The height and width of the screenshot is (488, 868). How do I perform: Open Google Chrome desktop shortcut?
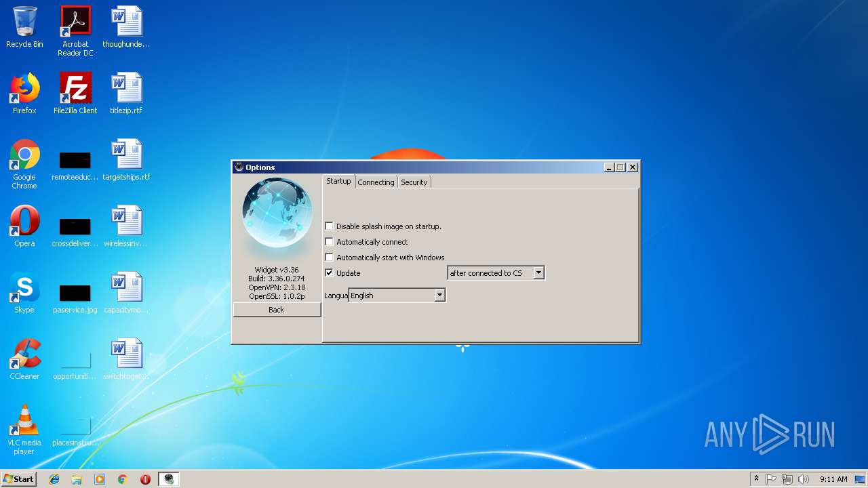[24, 164]
